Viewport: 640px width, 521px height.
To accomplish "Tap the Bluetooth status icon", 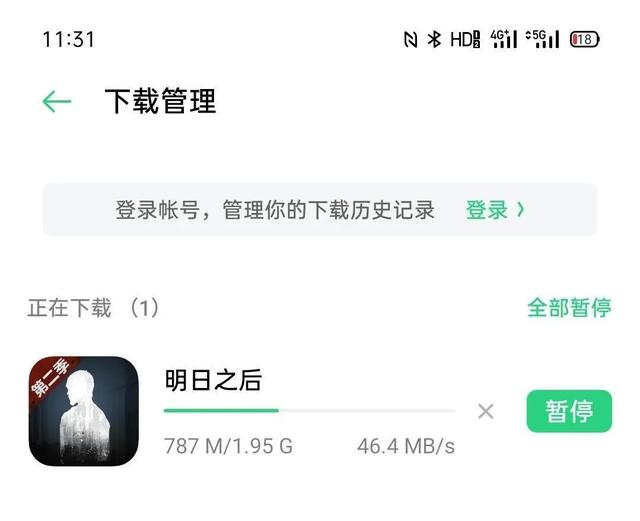I will [x=434, y=40].
